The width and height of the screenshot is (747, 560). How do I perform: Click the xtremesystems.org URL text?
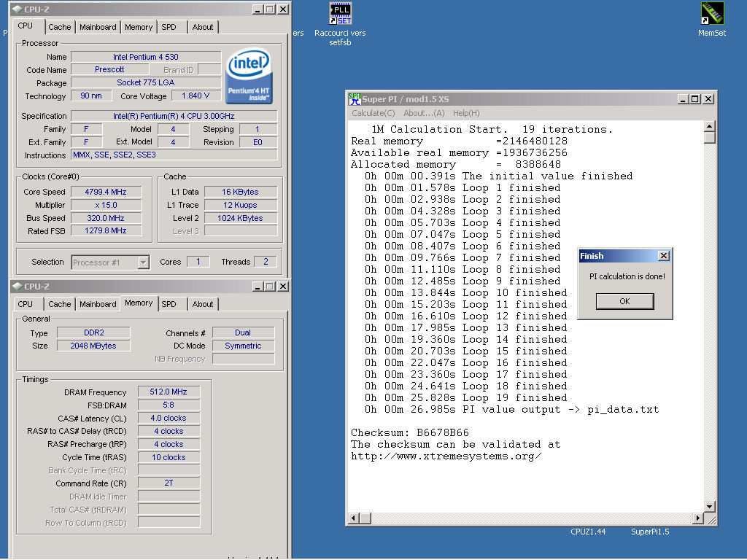446,456
